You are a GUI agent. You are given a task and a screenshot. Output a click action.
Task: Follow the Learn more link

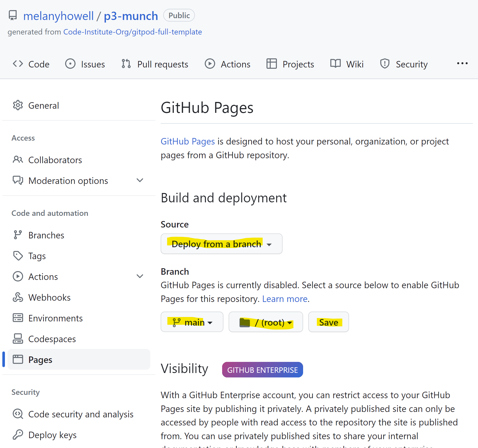tap(285, 299)
